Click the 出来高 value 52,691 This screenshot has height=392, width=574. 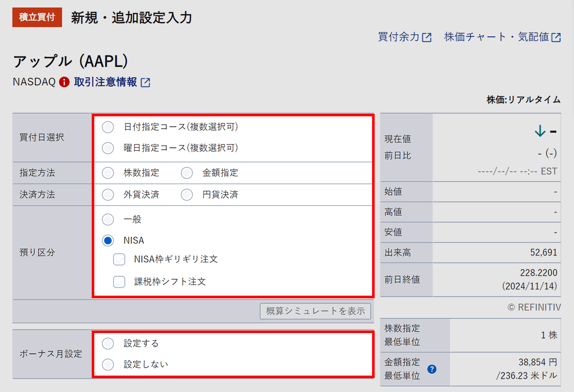[544, 253]
